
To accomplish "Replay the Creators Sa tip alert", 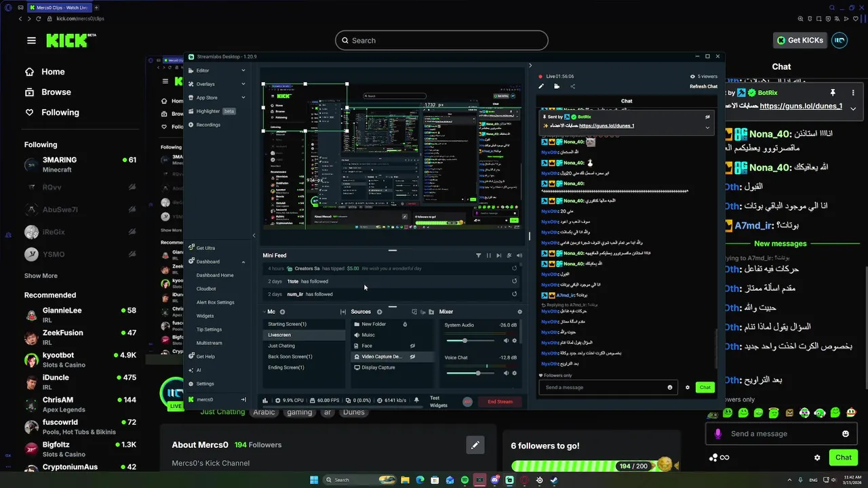I will coord(514,268).
